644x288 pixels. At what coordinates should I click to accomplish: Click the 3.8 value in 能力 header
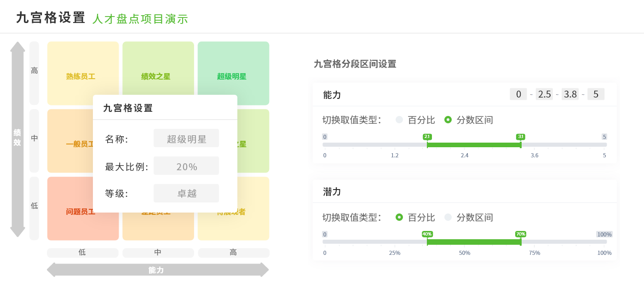[570, 94]
